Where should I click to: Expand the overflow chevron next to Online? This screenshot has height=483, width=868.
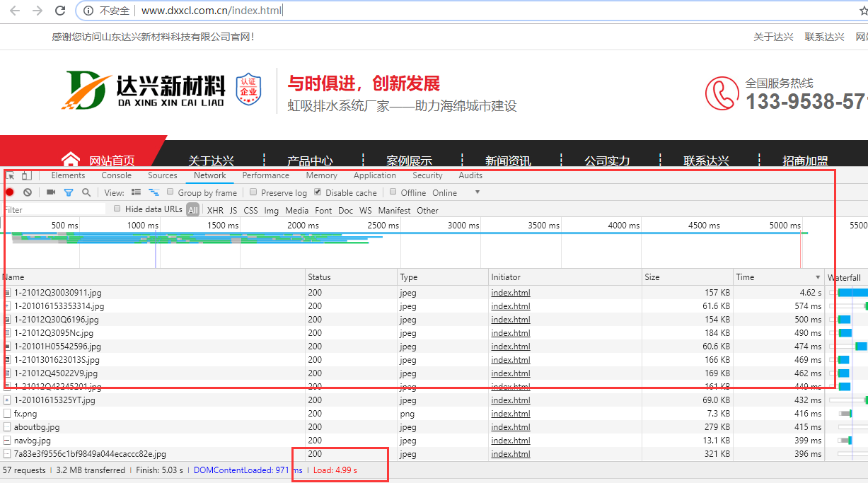[478, 192]
